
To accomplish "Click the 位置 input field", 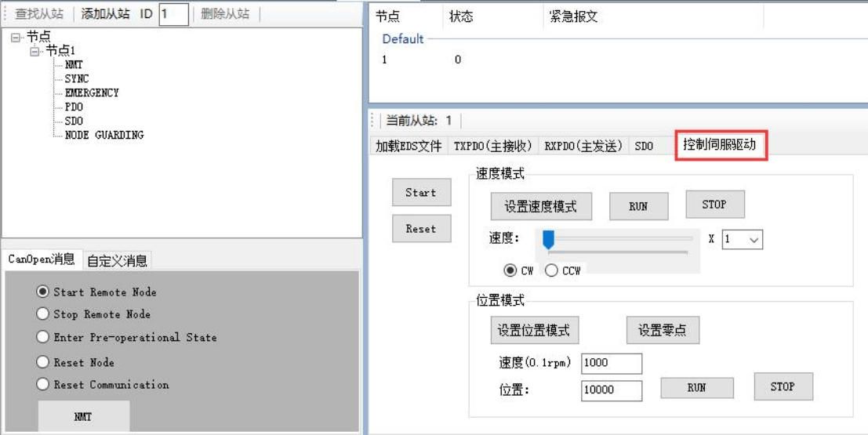I will [x=611, y=390].
